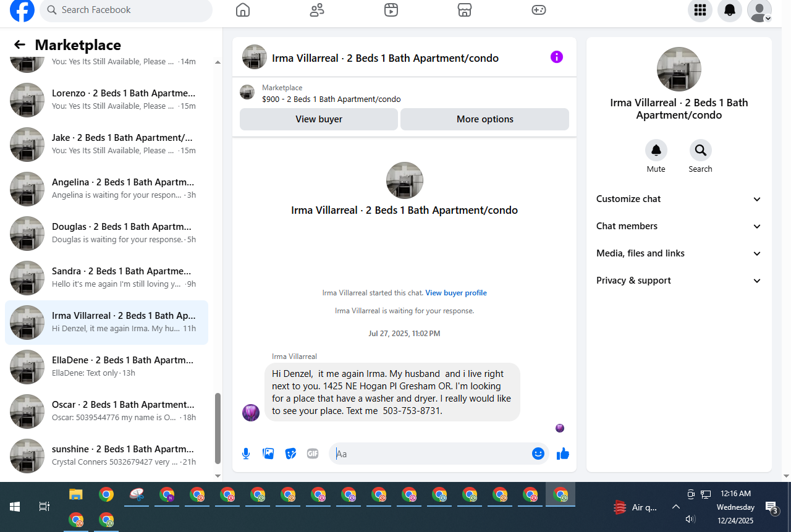Click conversation list scroll up arrow
791x532 pixels.
coord(218,62)
